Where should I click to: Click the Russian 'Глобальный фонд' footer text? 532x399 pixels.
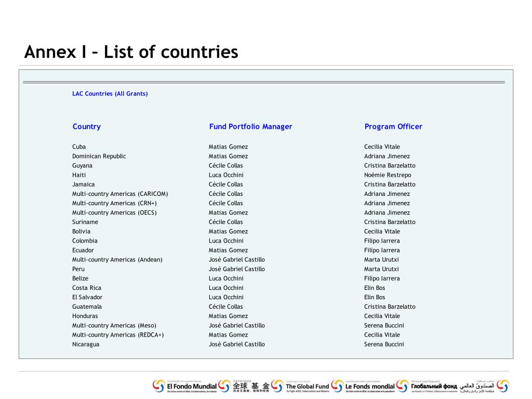pyautogui.click(x=434, y=387)
